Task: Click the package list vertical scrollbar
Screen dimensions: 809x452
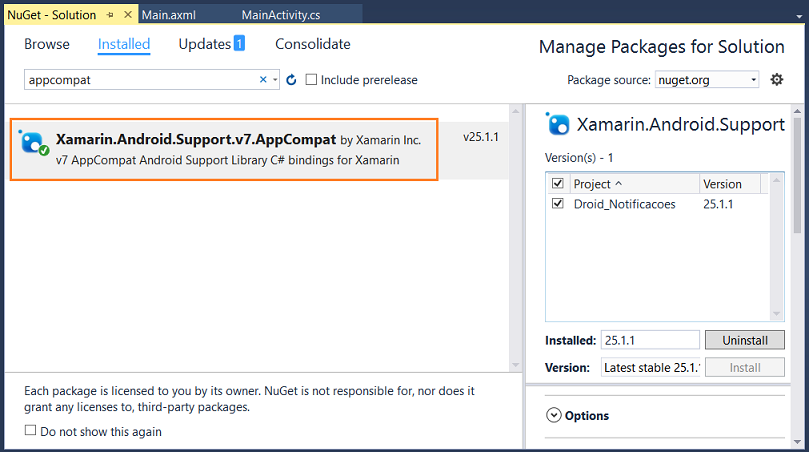Action: point(515,237)
